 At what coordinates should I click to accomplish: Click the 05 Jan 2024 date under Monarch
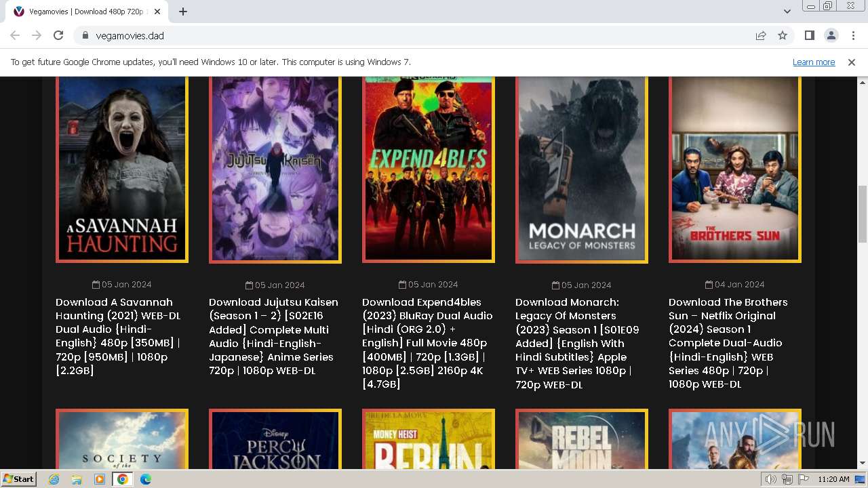tap(582, 285)
